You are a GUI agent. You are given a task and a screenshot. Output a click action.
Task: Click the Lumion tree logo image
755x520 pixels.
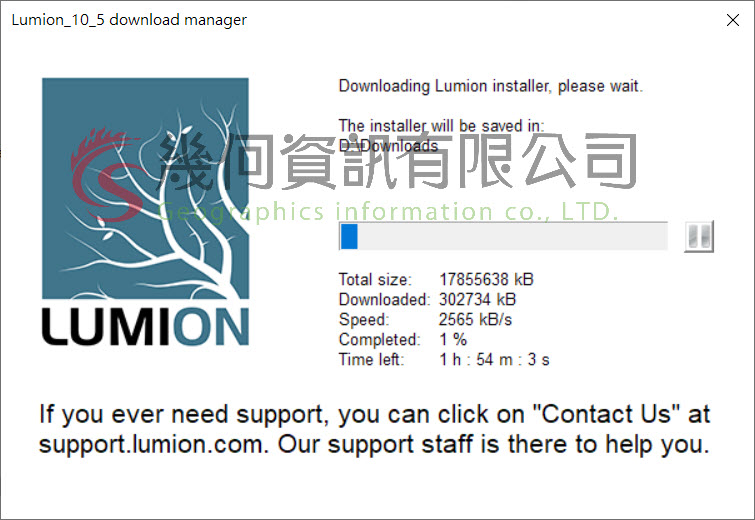145,188
